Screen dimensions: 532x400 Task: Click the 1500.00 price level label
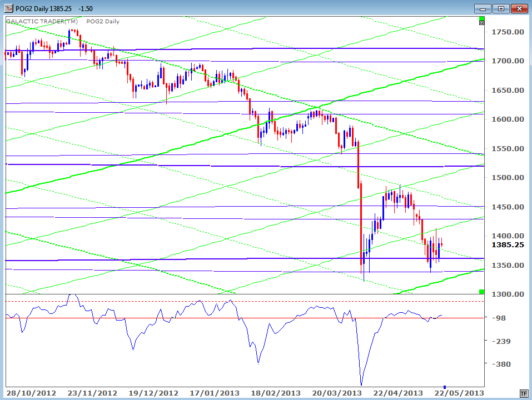click(x=508, y=177)
